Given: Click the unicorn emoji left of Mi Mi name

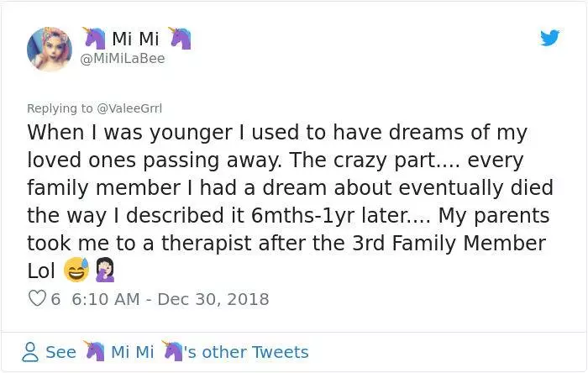Looking at the screenshot, I should 94,39.
